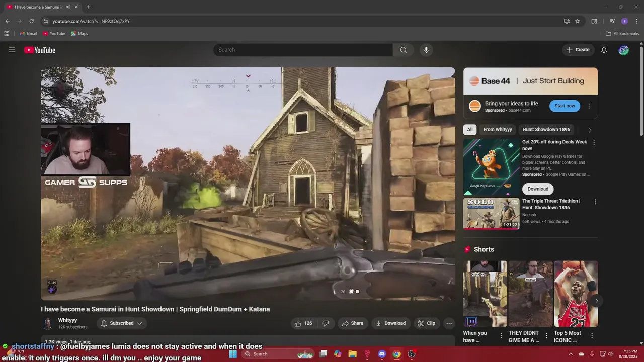Open Chrome profile avatar T
This screenshot has width=644, height=362.
click(624, 21)
